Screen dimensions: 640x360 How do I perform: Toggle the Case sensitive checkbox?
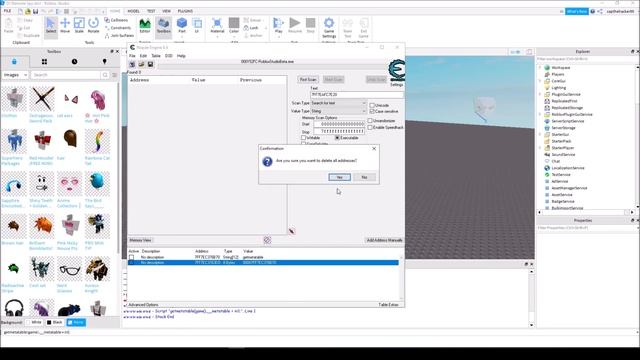click(372, 111)
